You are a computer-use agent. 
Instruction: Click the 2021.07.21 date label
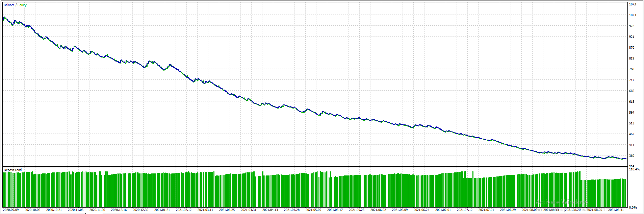click(x=486, y=210)
